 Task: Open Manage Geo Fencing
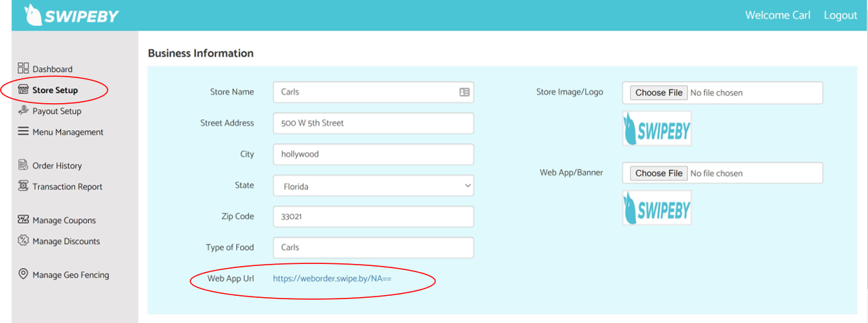(x=71, y=275)
